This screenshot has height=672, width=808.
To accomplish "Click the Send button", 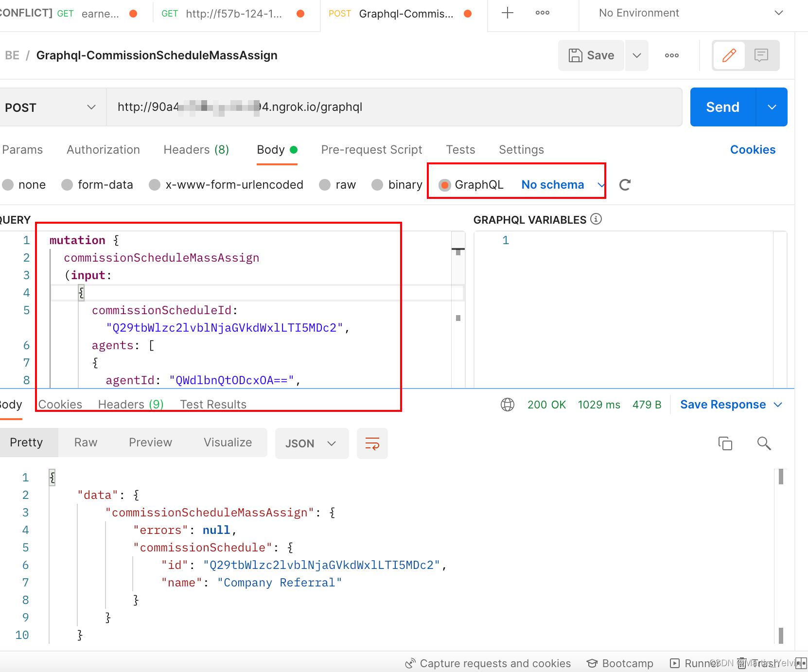I will point(723,107).
